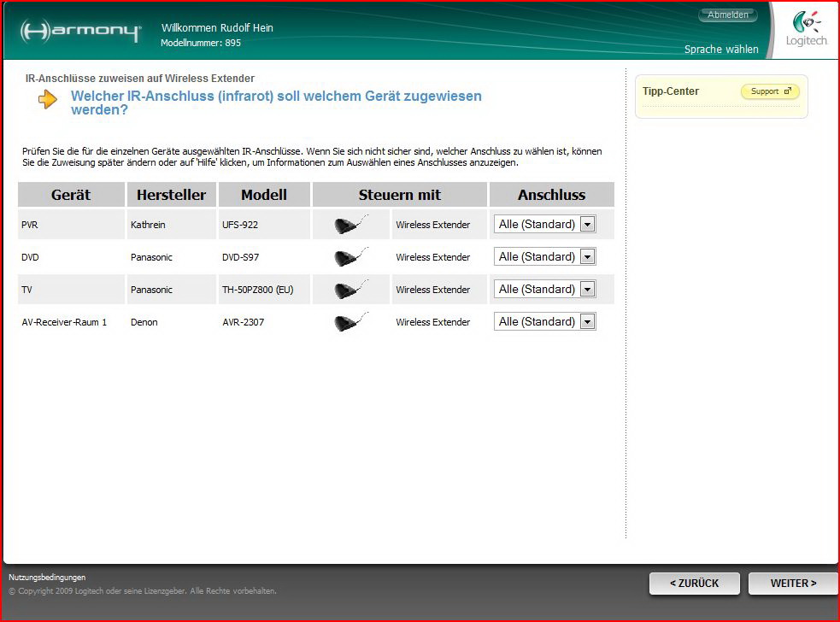Click the Anschluss column header

point(551,195)
